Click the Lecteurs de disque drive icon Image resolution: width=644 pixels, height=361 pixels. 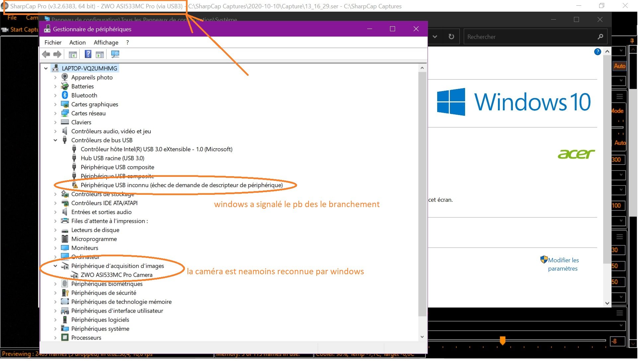(x=65, y=230)
